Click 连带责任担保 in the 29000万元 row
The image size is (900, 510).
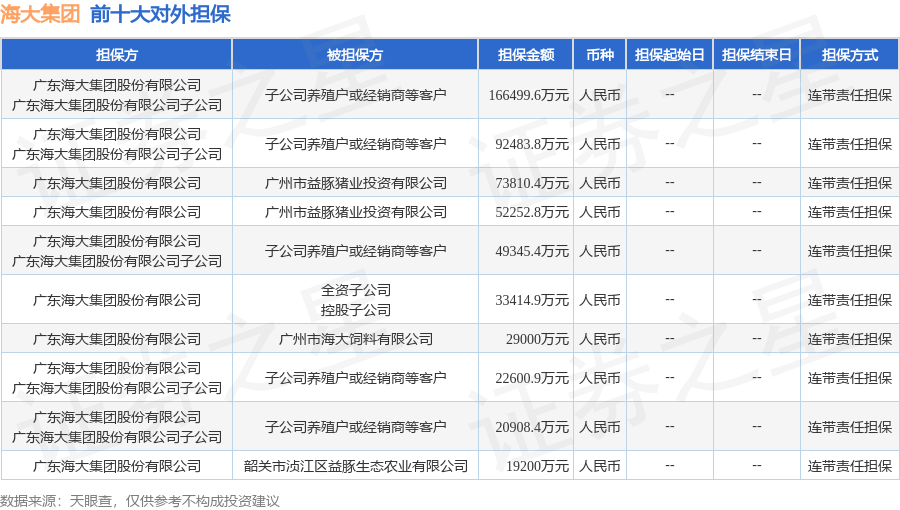849,339
